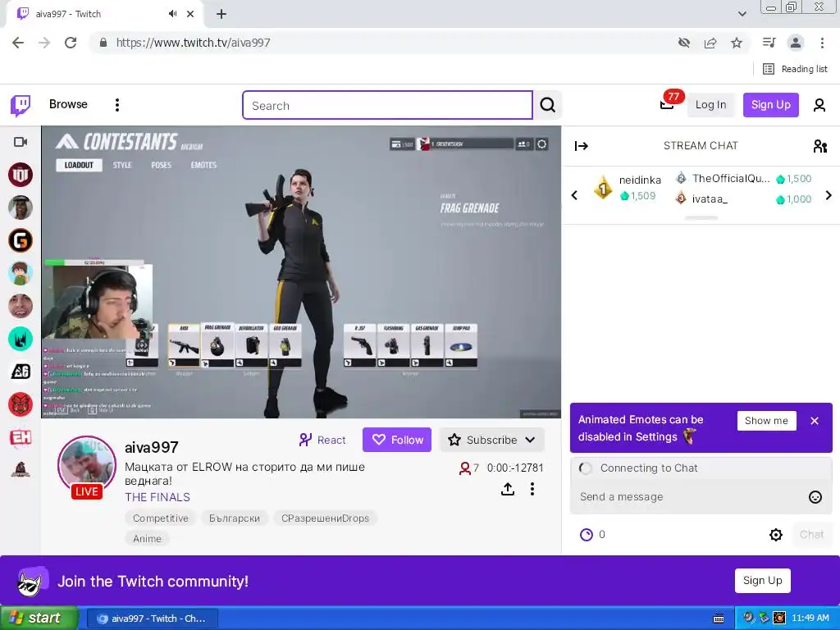Open THE FINALS game category link
840x630 pixels.
click(x=157, y=497)
